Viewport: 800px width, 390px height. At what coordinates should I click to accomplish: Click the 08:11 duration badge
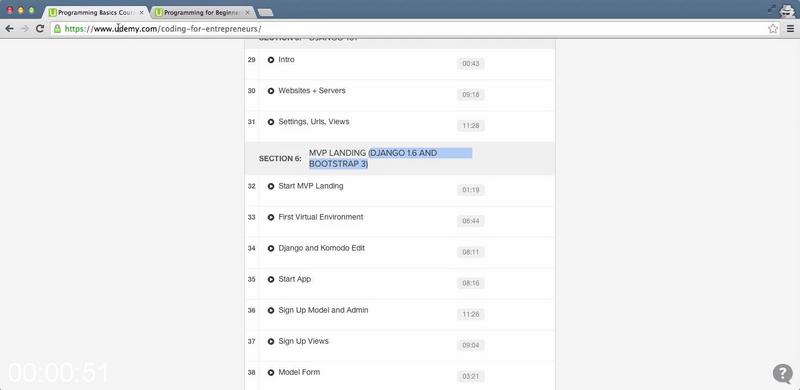pos(471,253)
